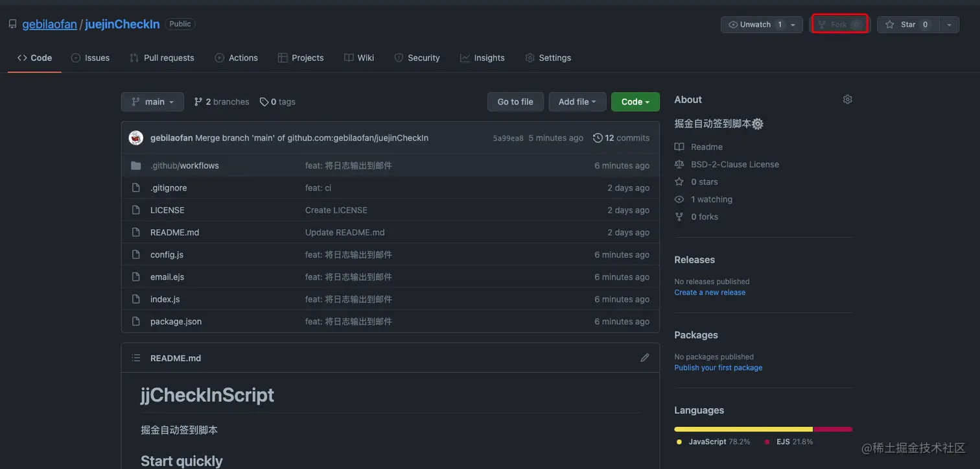
Task: Open the LICENSE file
Action: pyautogui.click(x=167, y=210)
